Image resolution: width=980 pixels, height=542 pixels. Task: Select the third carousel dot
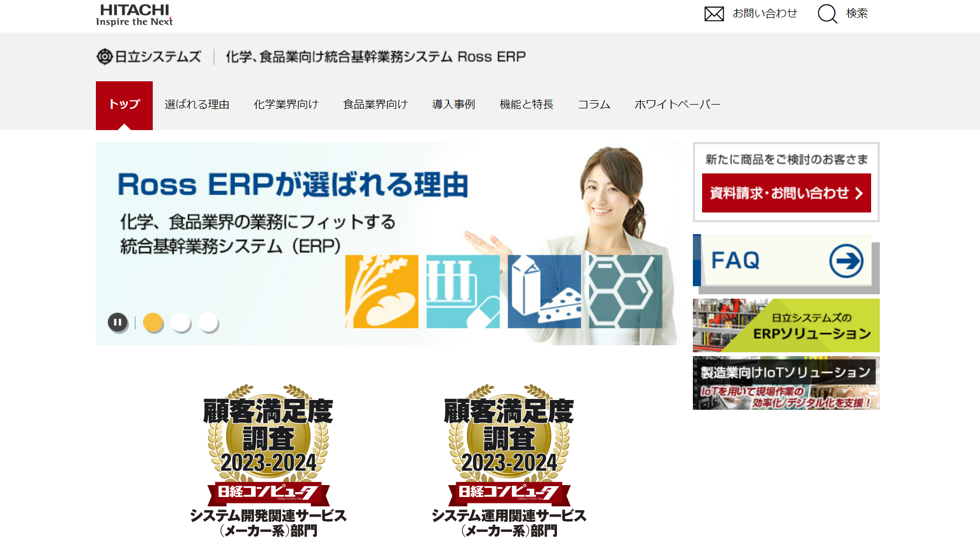209,322
